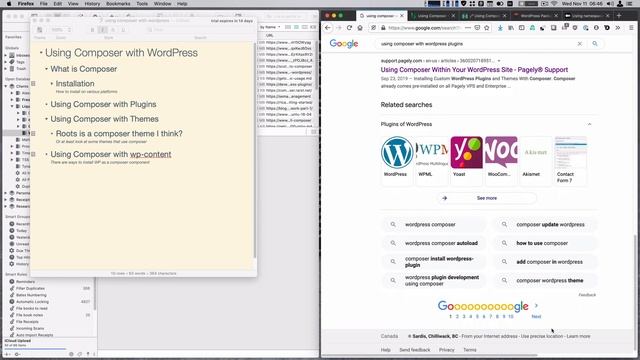The image size is (640, 360).
Task: Click the Google search input field
Action: [x=476, y=44]
